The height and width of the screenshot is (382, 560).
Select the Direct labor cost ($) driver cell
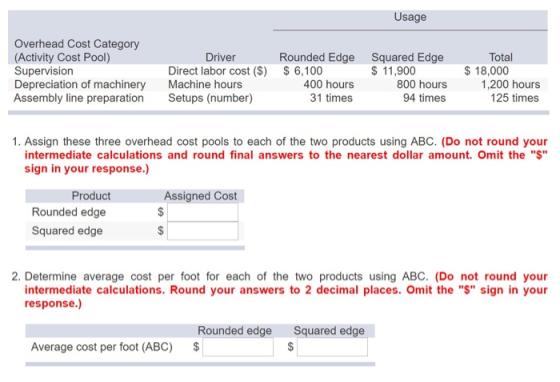(x=218, y=71)
